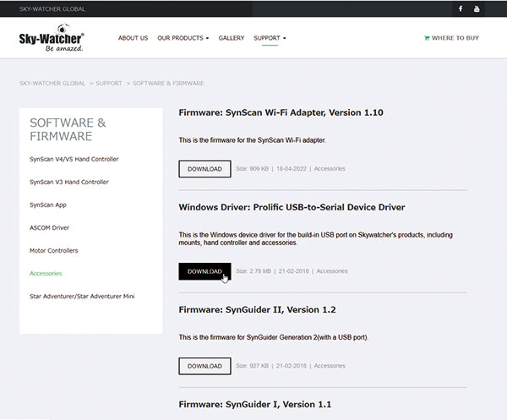The image size is (507, 420).
Task: Download the Prolific USB-to-Serial driver
Action: point(204,271)
